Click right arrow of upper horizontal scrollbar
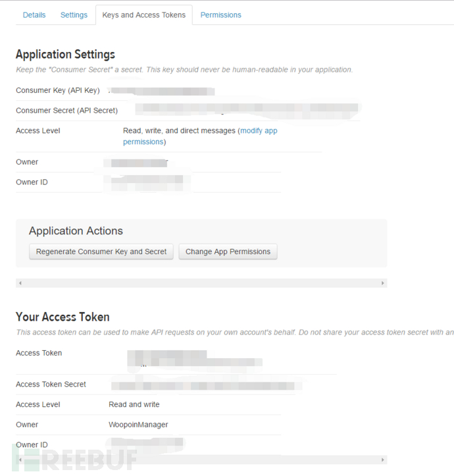The height and width of the screenshot is (476, 454). point(382,283)
